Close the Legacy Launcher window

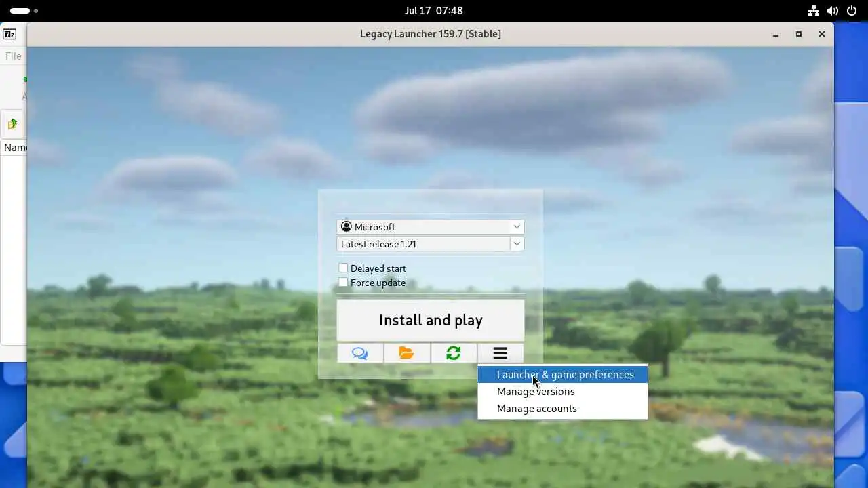822,34
